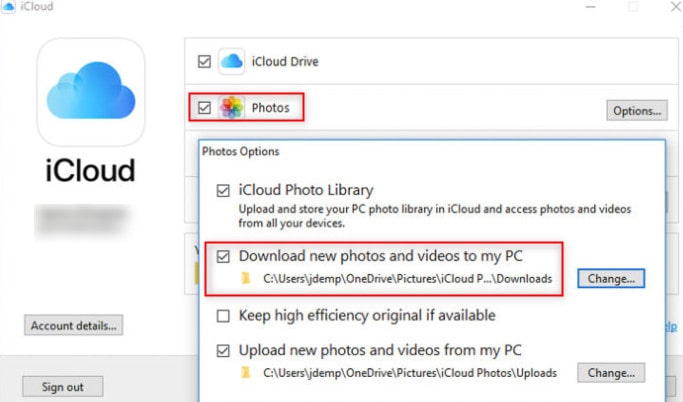This screenshot has height=402, width=683.
Task: Click the iCloud Drive cloud icon
Action: coord(231,61)
